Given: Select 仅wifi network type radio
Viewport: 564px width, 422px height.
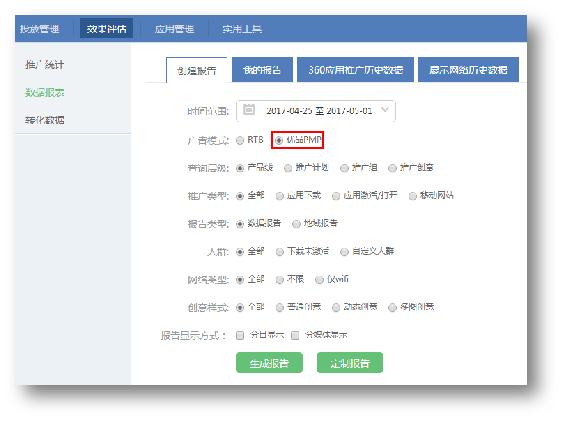Looking at the screenshot, I should pyautogui.click(x=319, y=280).
